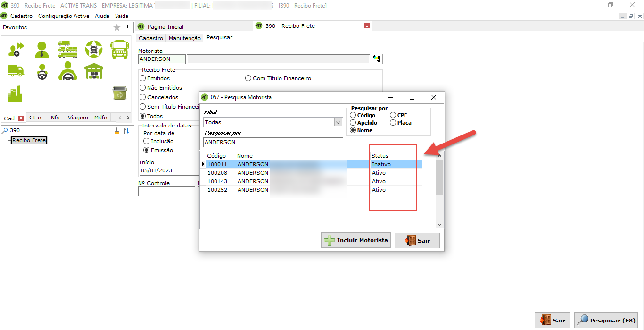Close the Pesquisa Motorista dialog
644x330 pixels.
pyautogui.click(x=434, y=97)
